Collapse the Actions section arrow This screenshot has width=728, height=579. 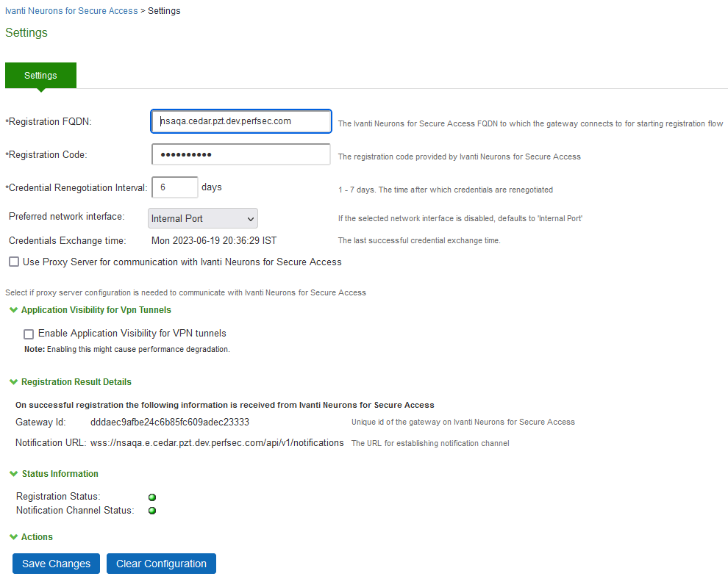(x=13, y=537)
